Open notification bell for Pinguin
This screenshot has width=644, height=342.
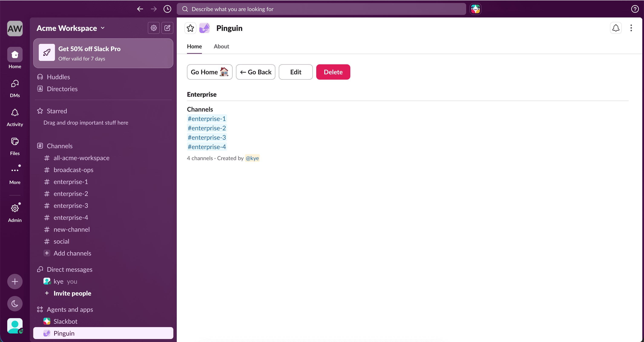tap(616, 28)
